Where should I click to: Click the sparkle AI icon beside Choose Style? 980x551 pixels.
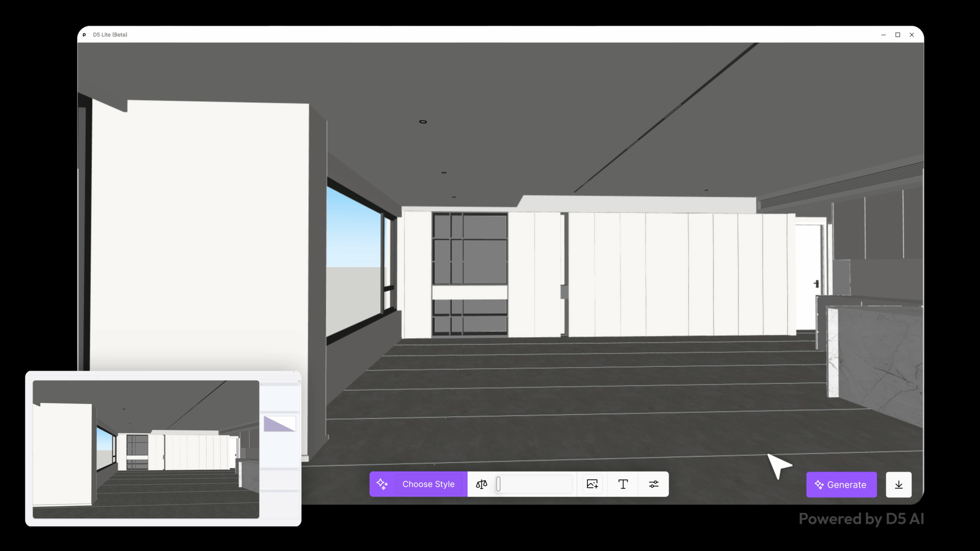pyautogui.click(x=382, y=484)
